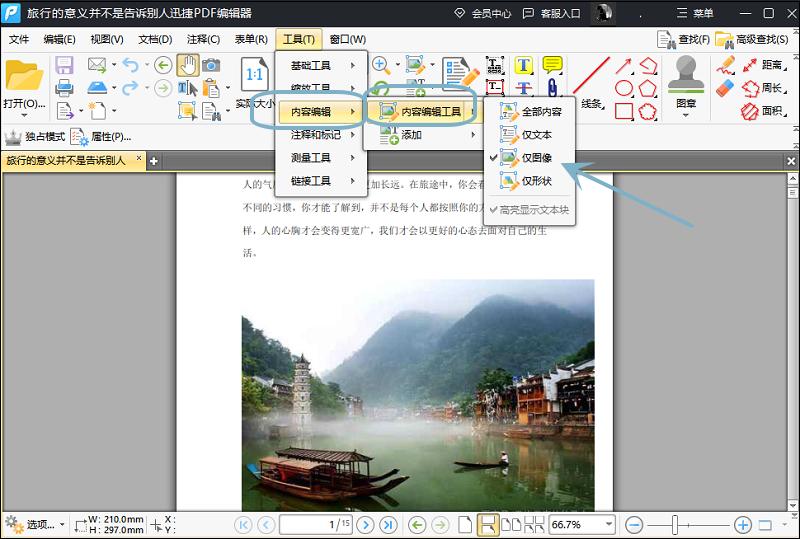Image resolution: width=800 pixels, height=539 pixels.
Task: Open the 文档(D) menu
Action: (x=155, y=39)
